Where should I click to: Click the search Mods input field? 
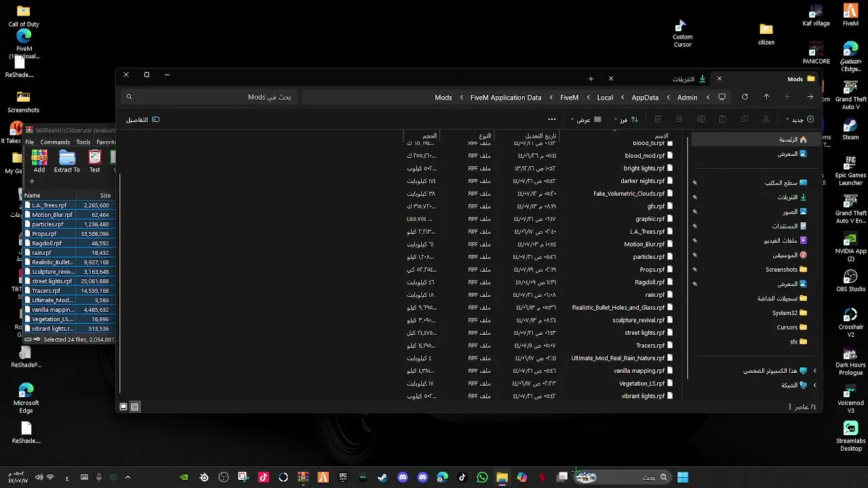coord(209,98)
